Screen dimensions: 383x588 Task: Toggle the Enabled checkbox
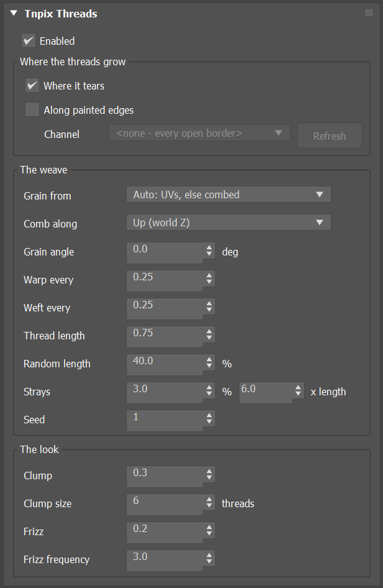(x=29, y=41)
